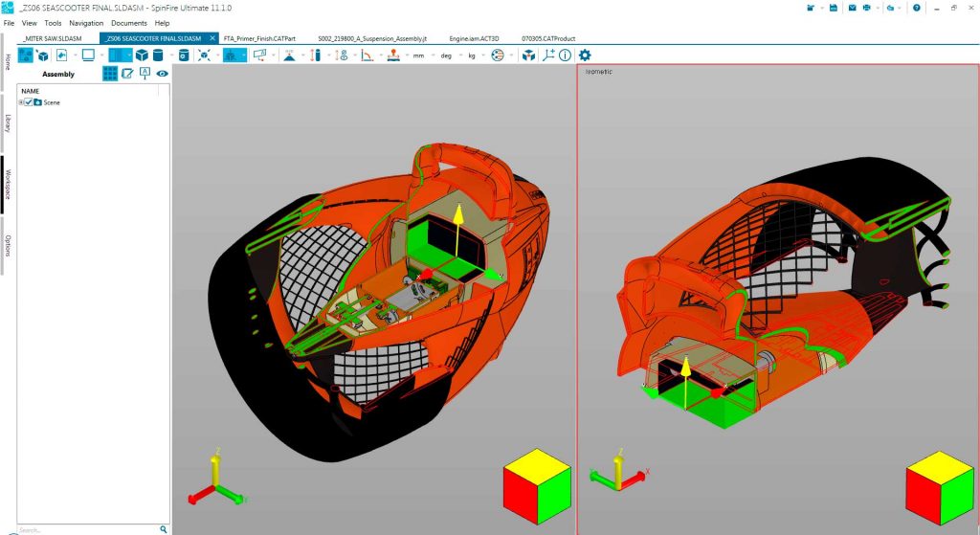Click the assembly selection mode icon

click(26, 55)
